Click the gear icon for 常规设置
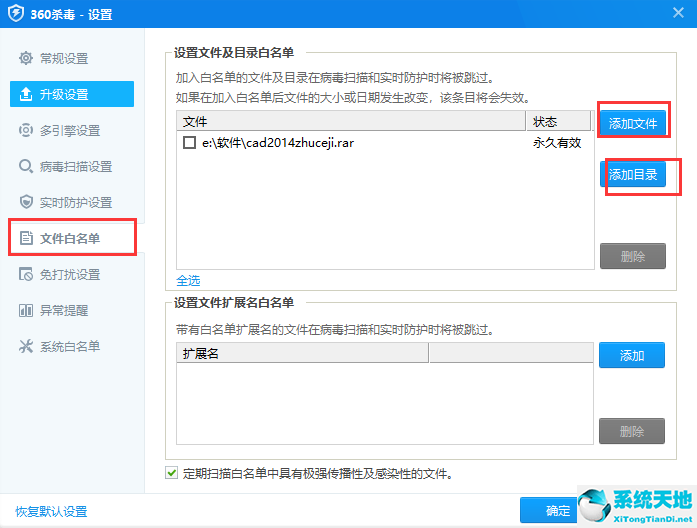Image resolution: width=697 pixels, height=528 pixels. tap(26, 58)
